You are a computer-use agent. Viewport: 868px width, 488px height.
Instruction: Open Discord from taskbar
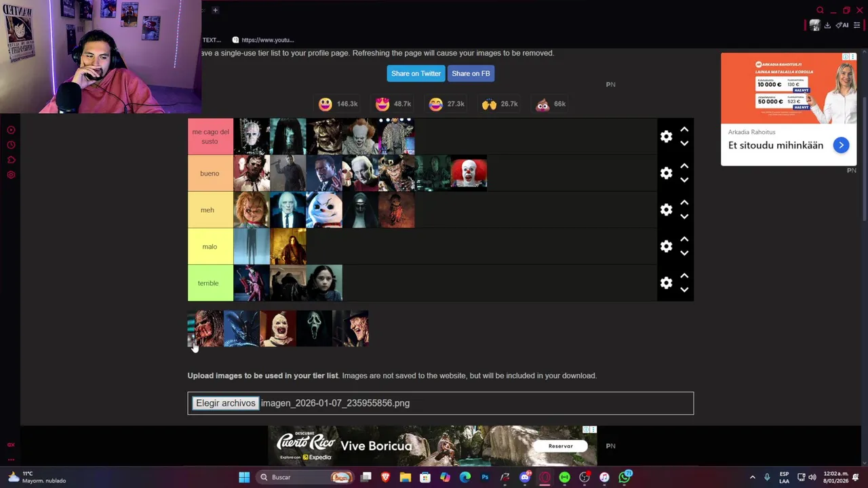525,477
